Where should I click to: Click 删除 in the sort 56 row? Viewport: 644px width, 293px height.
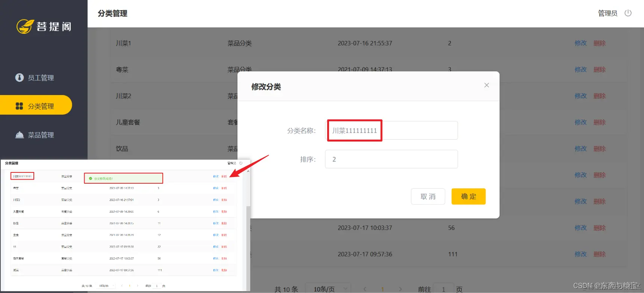[600, 228]
